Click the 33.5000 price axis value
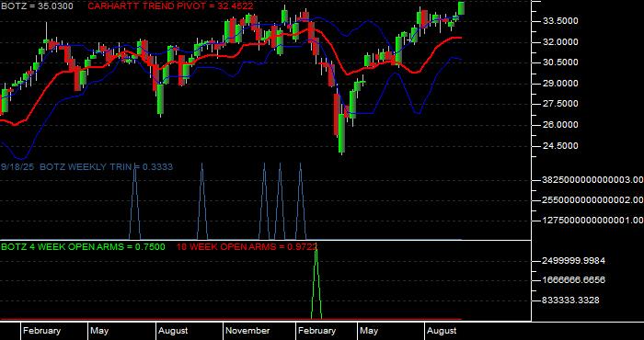The height and width of the screenshot is (340, 644). coord(560,21)
